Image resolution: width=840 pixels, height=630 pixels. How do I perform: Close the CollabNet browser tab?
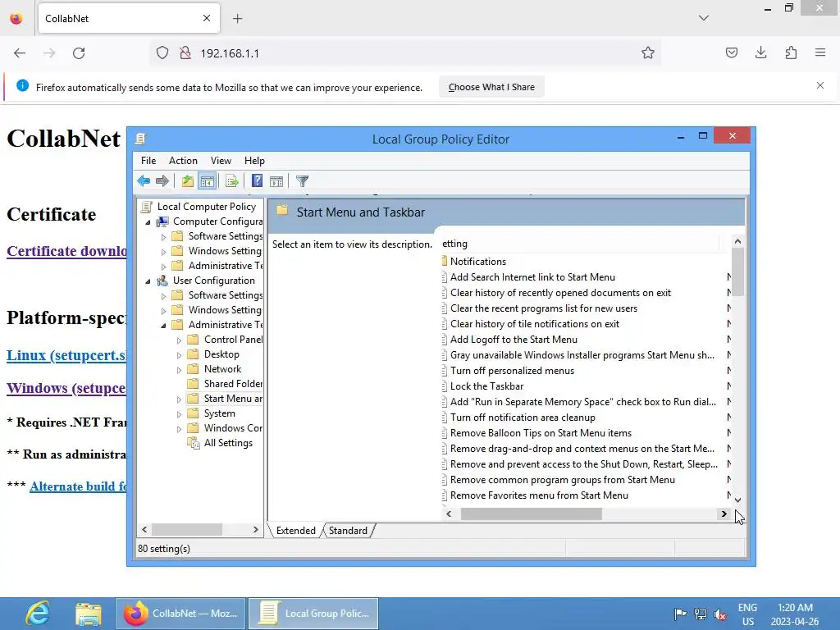(207, 18)
